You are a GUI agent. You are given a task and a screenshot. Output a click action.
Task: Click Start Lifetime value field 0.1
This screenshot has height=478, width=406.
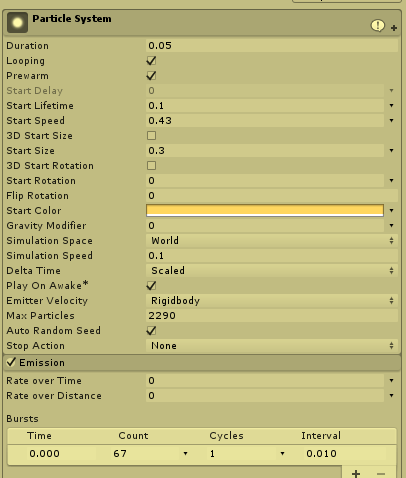click(265, 106)
